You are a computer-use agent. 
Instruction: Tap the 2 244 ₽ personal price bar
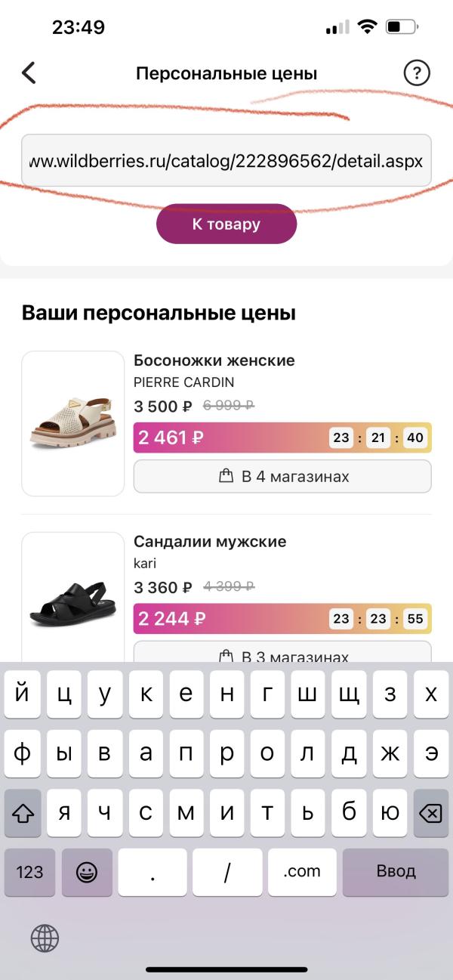click(226, 619)
